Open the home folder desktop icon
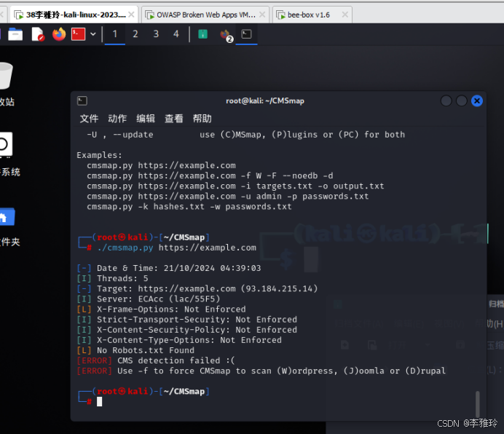Screen dimensions: 504x434 7,217
